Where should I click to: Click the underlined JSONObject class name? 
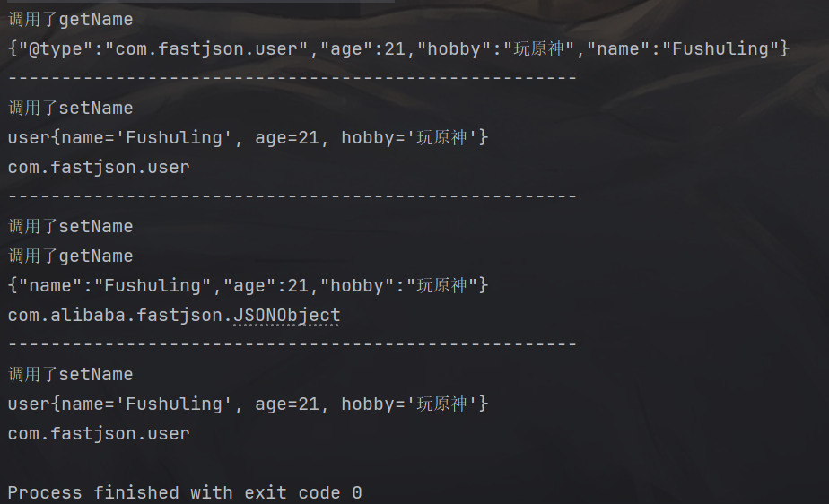[x=287, y=316]
